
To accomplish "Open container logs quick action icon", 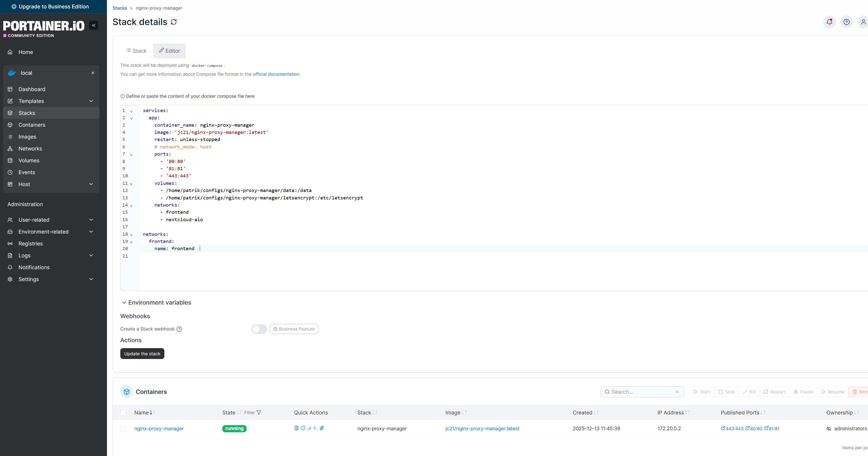I will 296,428.
